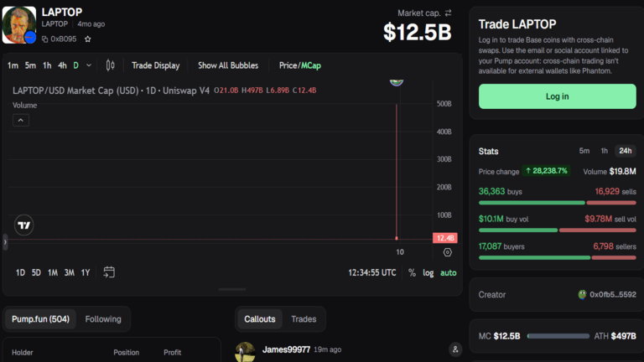The image size is (644, 362).
Task: Open the Trade Display options
Action: [156, 65]
